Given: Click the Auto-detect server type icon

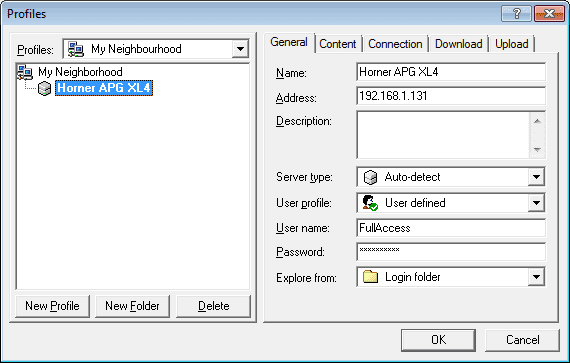Looking at the screenshot, I should click(370, 177).
